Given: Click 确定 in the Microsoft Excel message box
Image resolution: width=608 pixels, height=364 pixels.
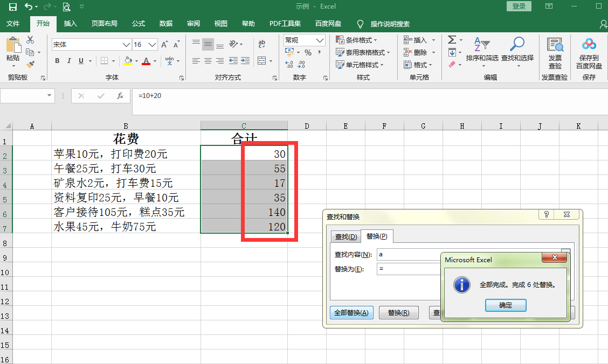Looking at the screenshot, I should click(506, 305).
